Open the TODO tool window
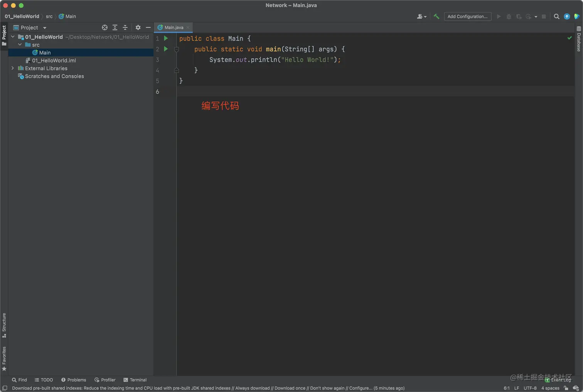 click(44, 380)
